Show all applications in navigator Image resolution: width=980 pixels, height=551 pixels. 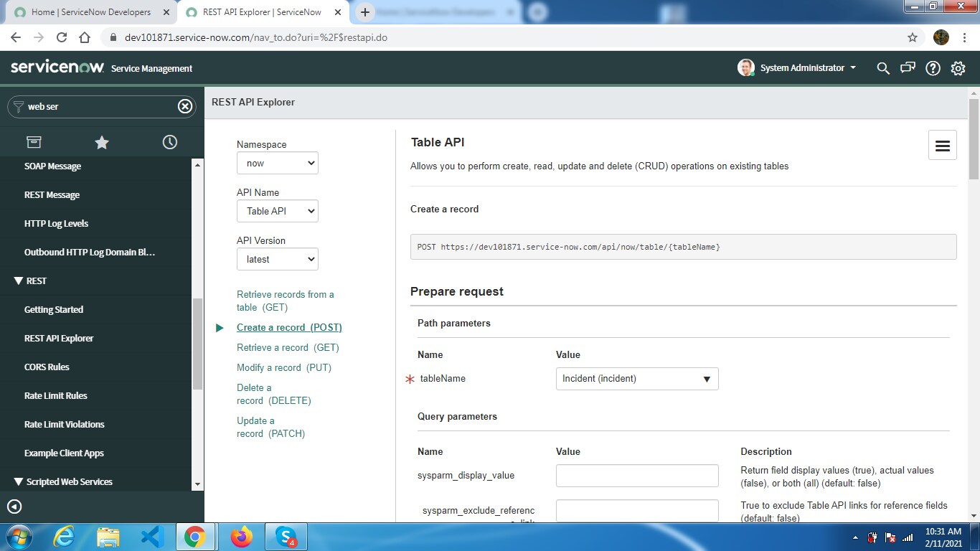34,142
